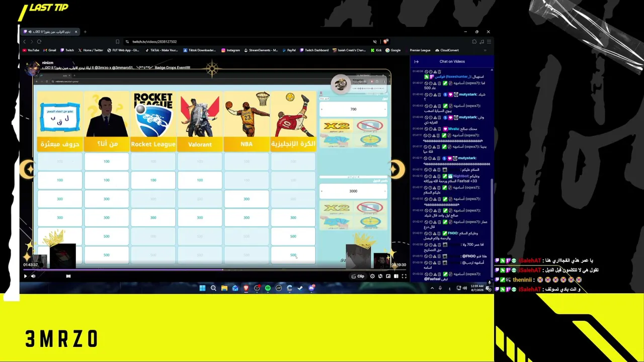Screen dimensions: 644x362
Task: Show hidden system tray icons
Action: coord(432,288)
